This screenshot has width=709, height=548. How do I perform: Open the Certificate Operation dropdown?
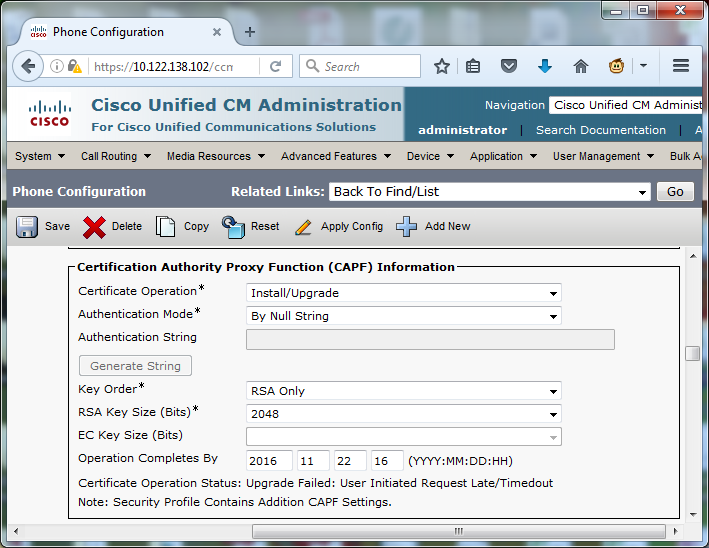(404, 293)
